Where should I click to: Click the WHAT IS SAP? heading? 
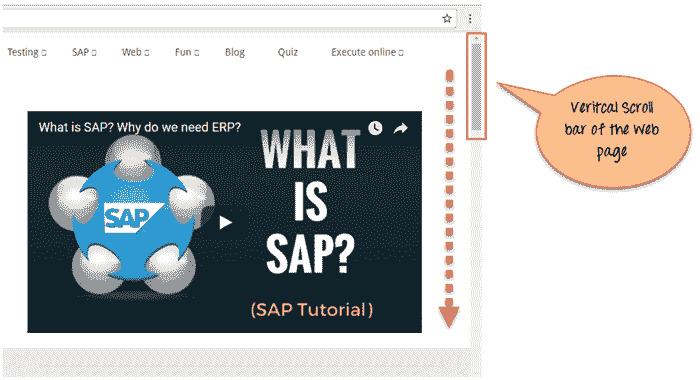coord(311,201)
